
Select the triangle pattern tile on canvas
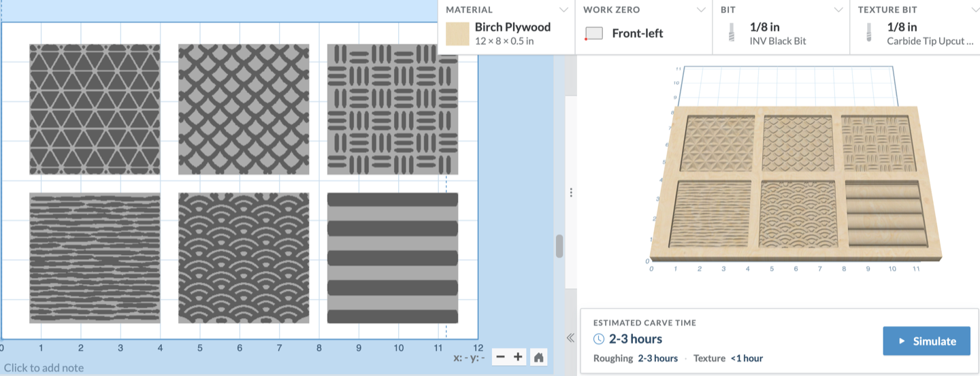(95, 109)
